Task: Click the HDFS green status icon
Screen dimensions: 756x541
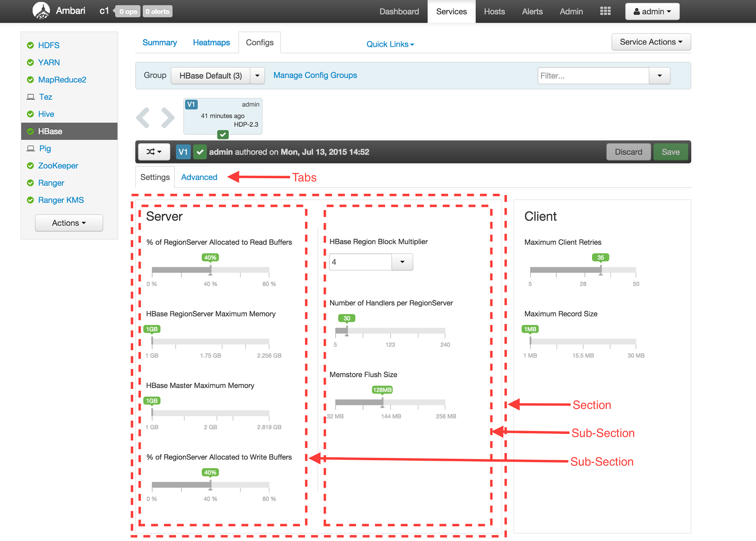Action: 30,45
